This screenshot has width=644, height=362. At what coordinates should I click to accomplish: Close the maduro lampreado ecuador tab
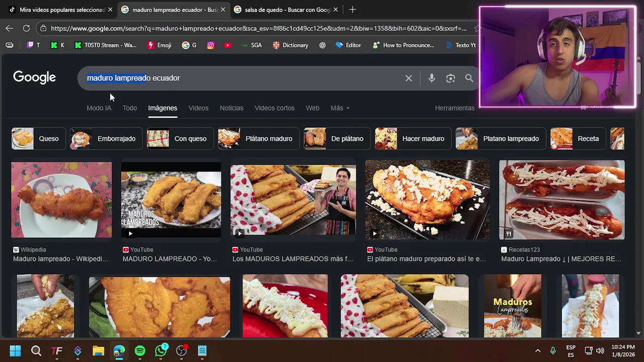click(223, 10)
